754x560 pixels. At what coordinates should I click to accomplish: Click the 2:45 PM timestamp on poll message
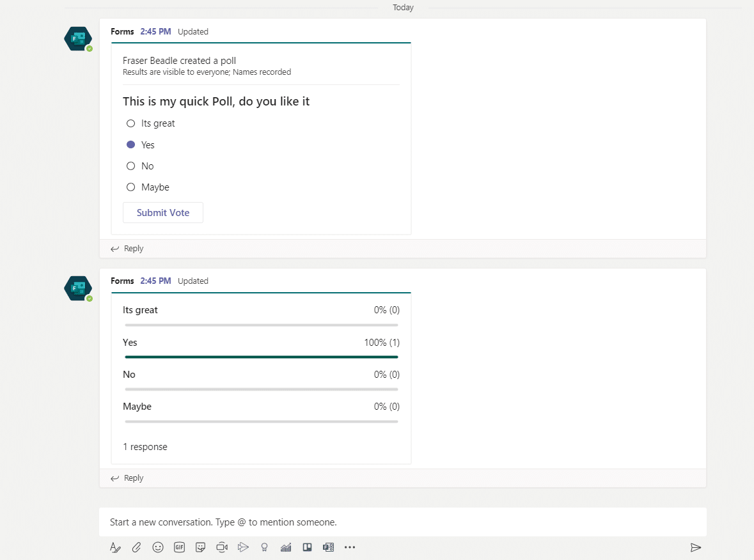pos(155,32)
